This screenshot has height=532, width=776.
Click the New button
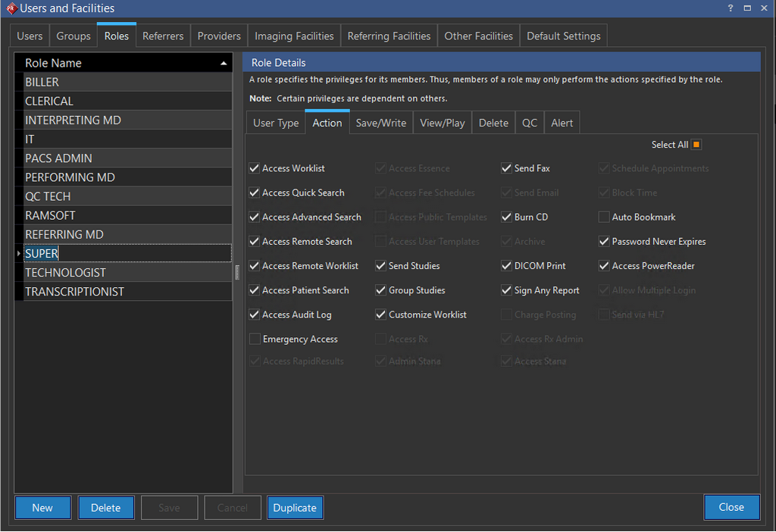click(x=42, y=508)
